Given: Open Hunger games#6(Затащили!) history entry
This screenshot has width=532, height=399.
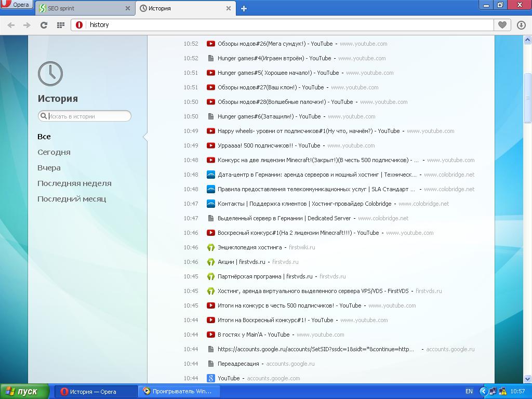Looking at the screenshot, I should 269,117.
